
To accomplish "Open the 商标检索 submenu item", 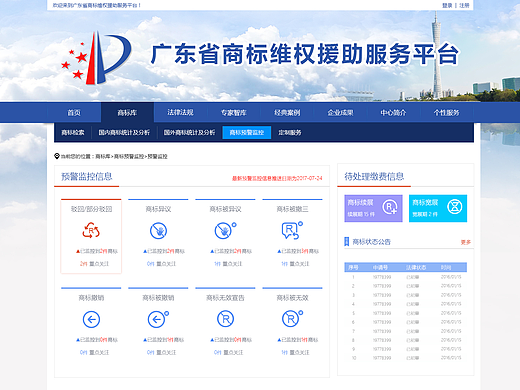I will [x=73, y=132].
